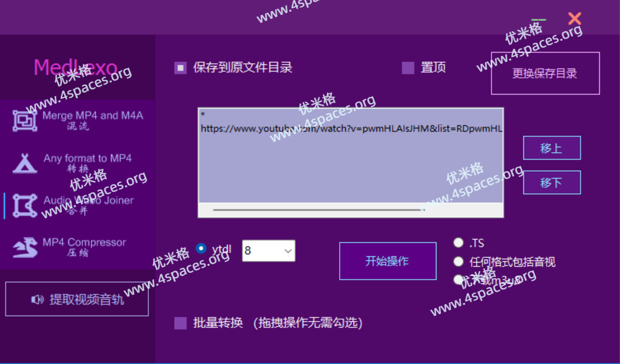Click the 更换保存目录 button
The height and width of the screenshot is (364, 620).
545,74
